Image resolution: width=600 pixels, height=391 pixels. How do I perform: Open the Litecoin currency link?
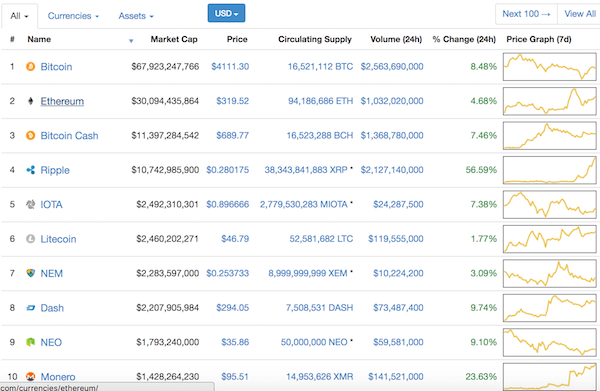(x=59, y=239)
